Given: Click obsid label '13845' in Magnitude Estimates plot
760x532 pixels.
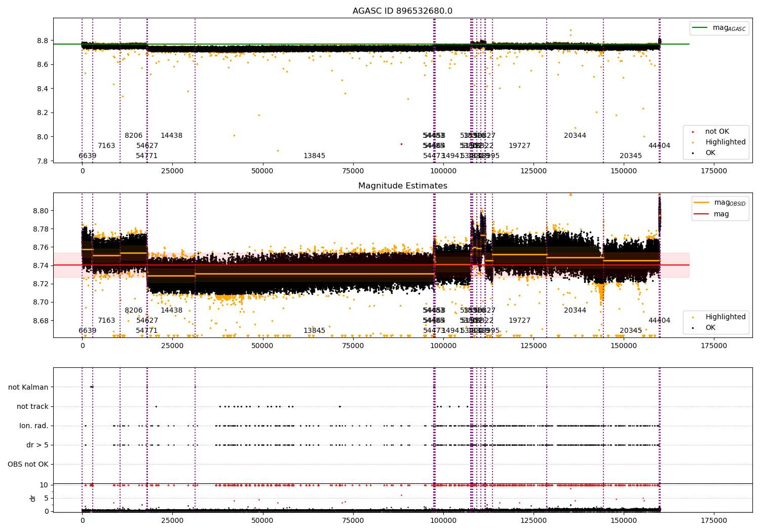Looking at the screenshot, I should (315, 331).
